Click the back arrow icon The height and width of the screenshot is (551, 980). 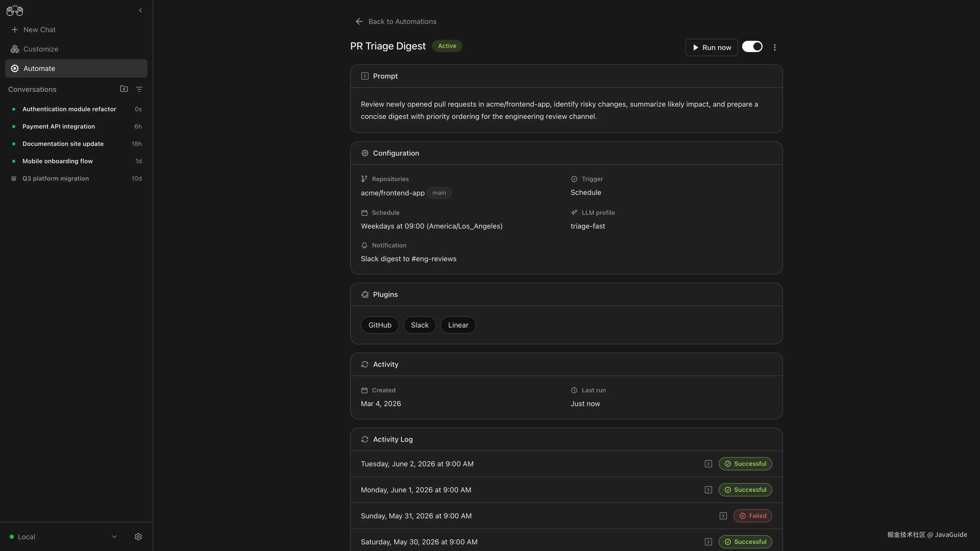(359, 22)
